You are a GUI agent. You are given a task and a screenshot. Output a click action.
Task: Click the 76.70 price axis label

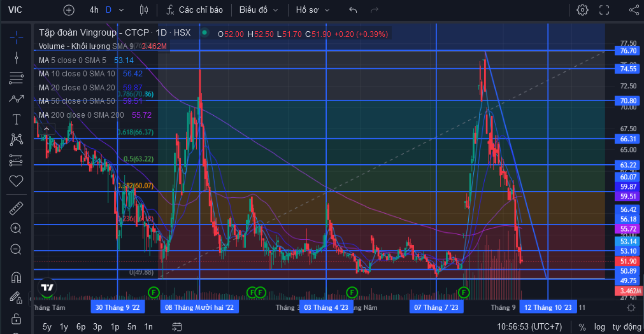click(x=627, y=51)
